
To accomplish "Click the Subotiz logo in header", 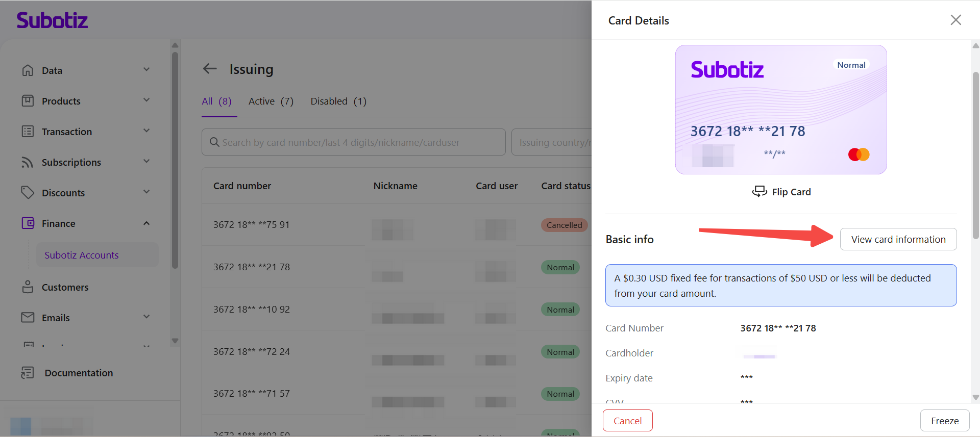I will coord(52,20).
